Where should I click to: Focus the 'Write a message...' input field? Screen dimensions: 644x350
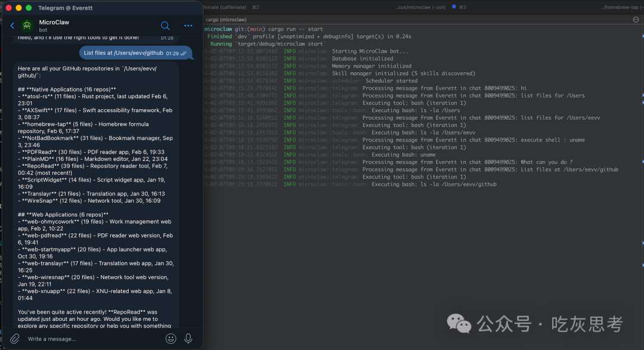click(94, 339)
